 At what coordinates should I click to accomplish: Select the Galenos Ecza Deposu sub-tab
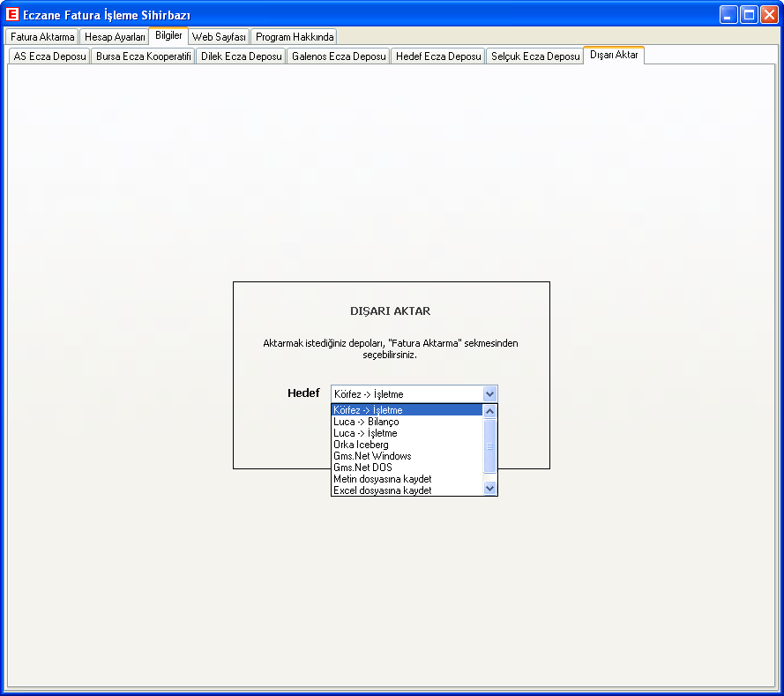point(339,56)
